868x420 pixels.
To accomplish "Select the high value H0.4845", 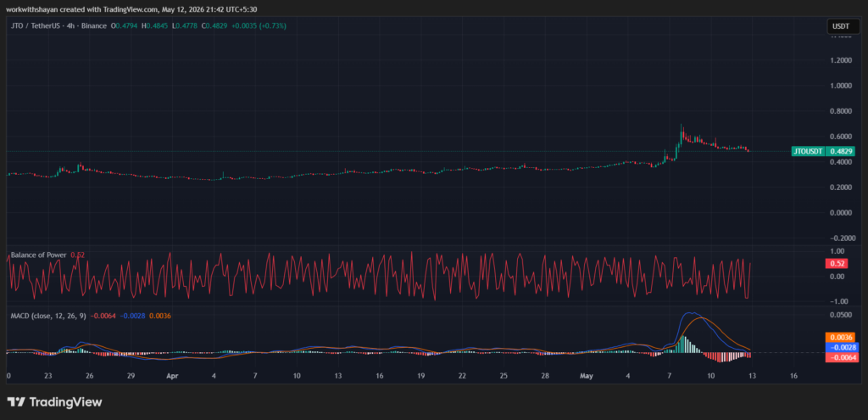I will click(156, 25).
